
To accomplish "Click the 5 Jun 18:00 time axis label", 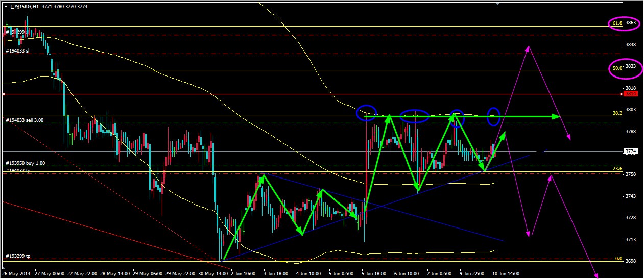I will click(x=375, y=273).
